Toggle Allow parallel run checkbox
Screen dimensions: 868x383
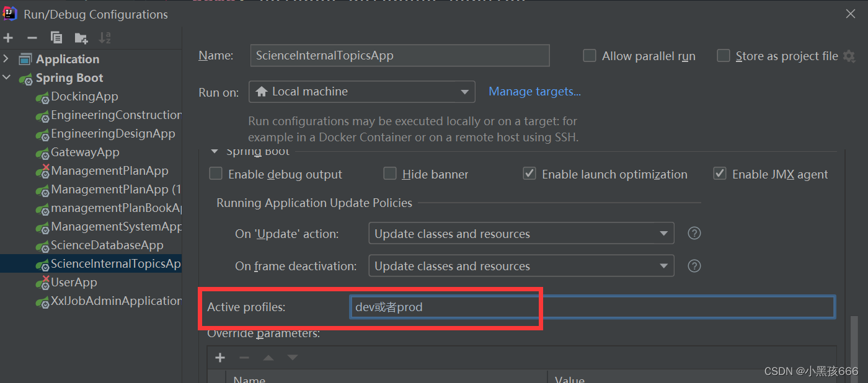(x=590, y=56)
